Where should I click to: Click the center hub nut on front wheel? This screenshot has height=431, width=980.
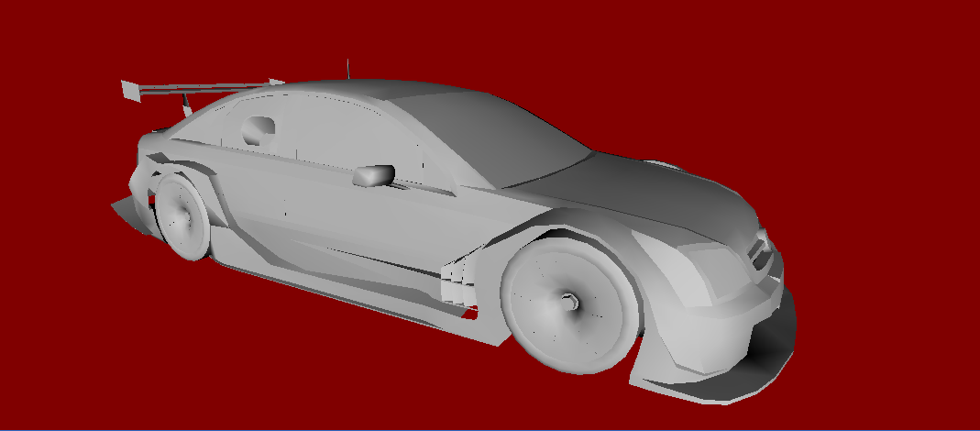click(570, 299)
